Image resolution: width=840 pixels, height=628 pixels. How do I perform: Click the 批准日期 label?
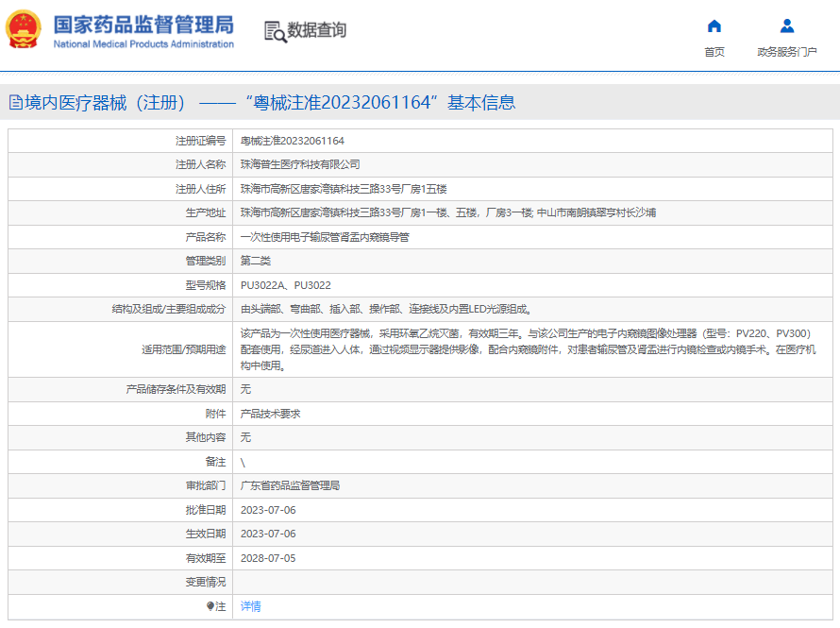(206, 510)
